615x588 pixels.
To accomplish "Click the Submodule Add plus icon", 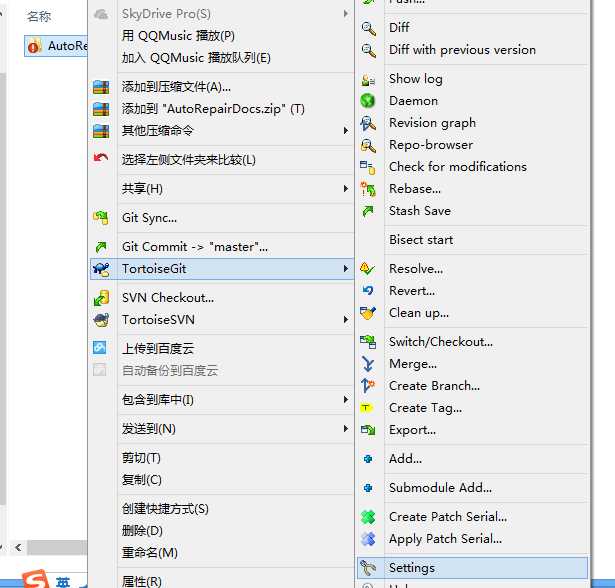I will [x=368, y=488].
